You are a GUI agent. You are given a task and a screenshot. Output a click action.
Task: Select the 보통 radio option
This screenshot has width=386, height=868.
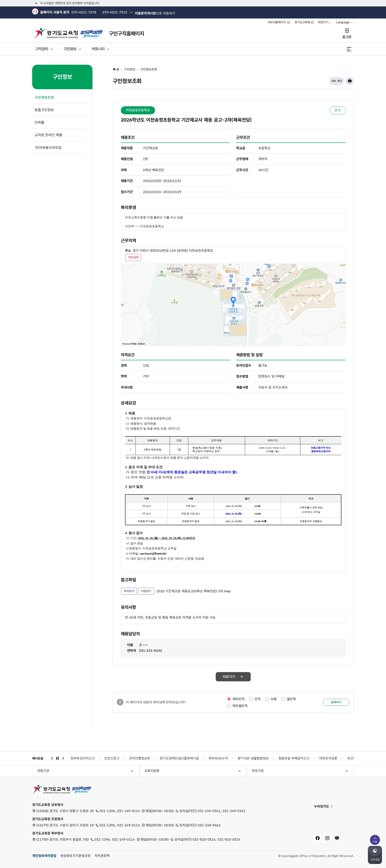coord(267,699)
